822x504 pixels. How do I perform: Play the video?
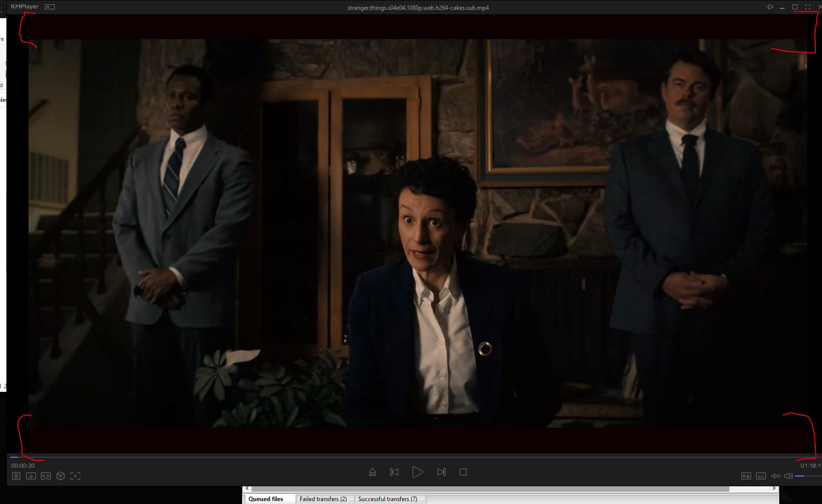click(x=417, y=472)
